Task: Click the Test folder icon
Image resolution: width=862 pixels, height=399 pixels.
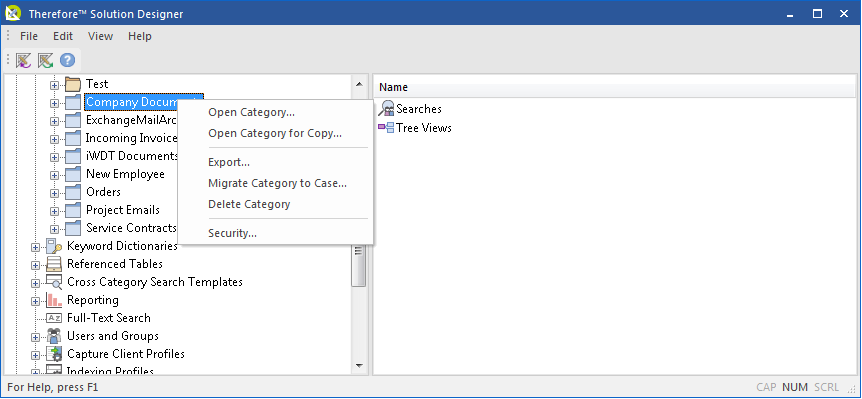Action: (x=73, y=84)
